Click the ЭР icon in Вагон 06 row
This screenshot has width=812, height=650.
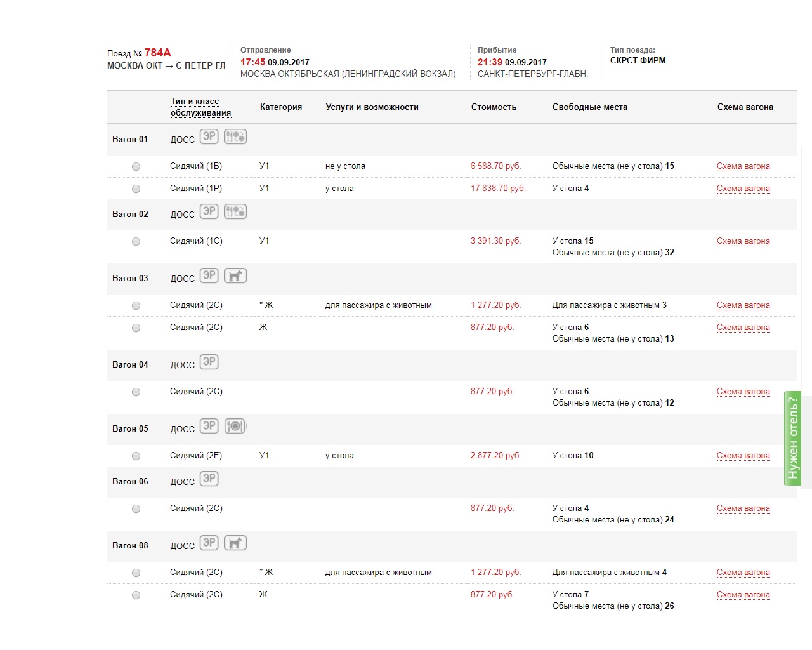coord(209,479)
